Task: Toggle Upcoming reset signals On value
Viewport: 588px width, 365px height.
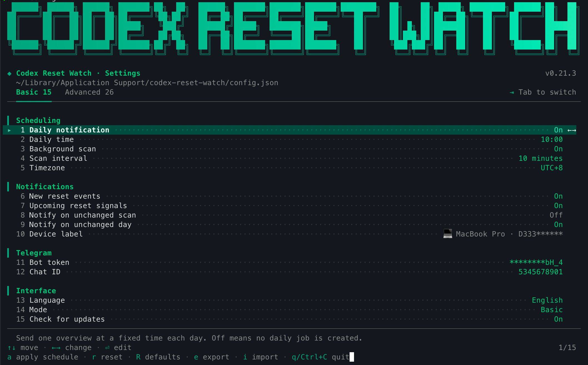Action: (558, 206)
